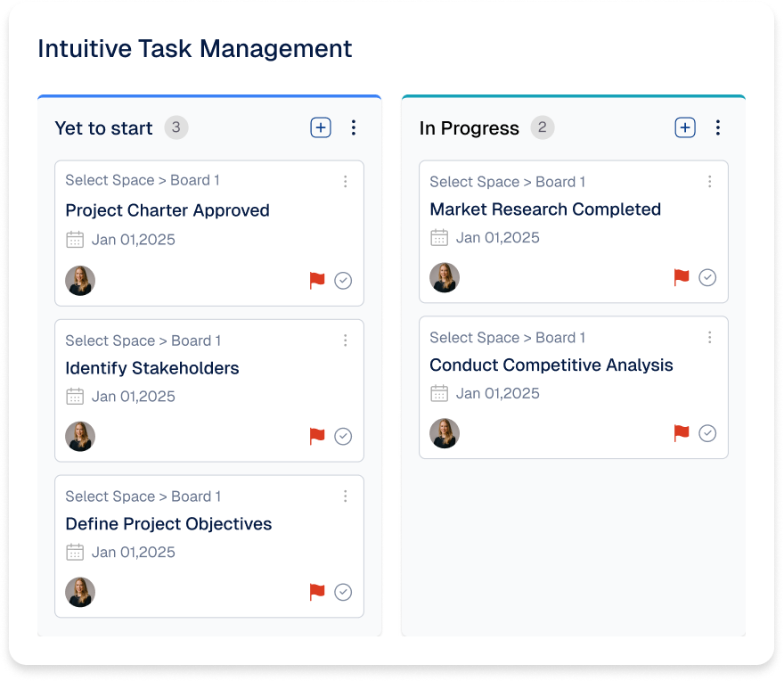The image size is (784, 681).
Task: Toggle the priority flag on Market Research Completed
Action: tap(681, 277)
